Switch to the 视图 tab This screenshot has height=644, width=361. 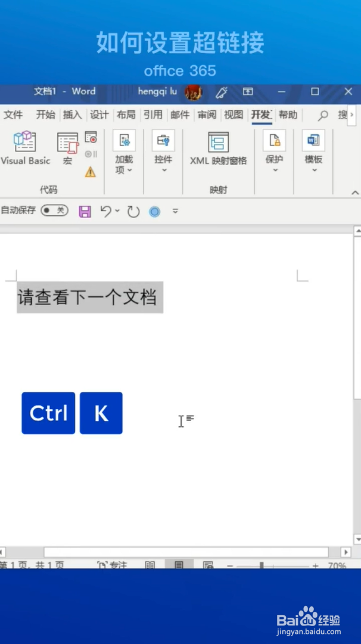click(x=234, y=114)
